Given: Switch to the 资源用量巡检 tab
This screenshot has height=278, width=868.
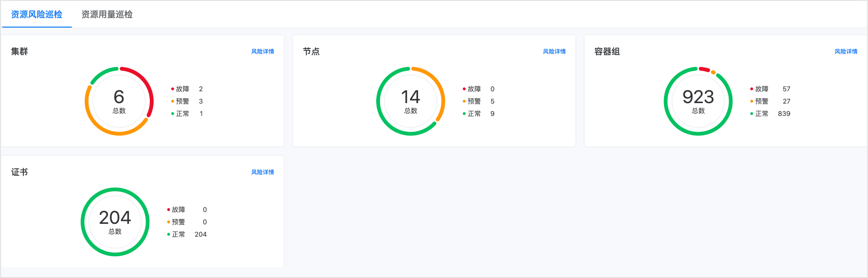Looking at the screenshot, I should point(107,14).
